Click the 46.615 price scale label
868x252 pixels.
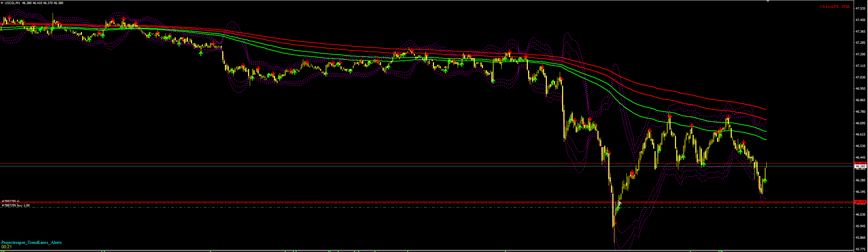861,134
